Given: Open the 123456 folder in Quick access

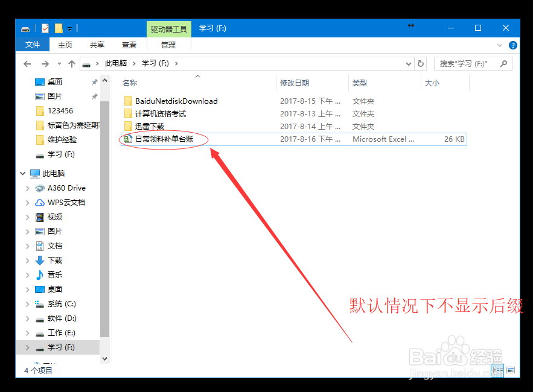Looking at the screenshot, I should pos(60,111).
